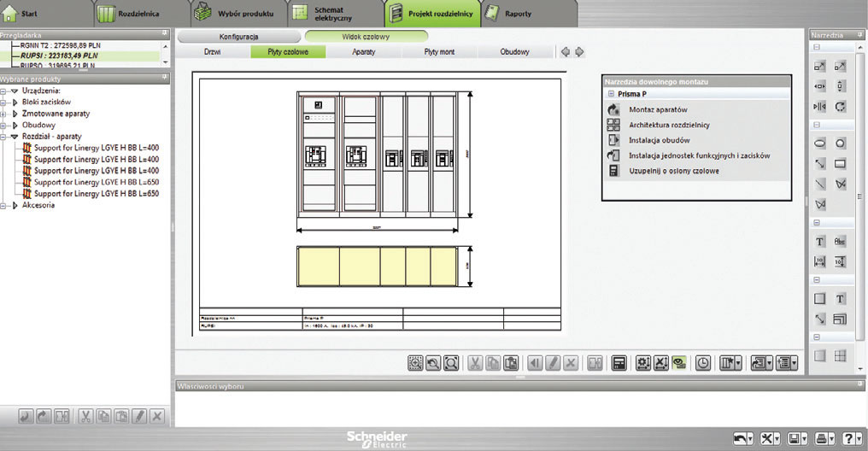Click the zoom extents magnifier icon
Image resolution: width=868 pixels, height=451 pixels.
pyautogui.click(x=451, y=363)
